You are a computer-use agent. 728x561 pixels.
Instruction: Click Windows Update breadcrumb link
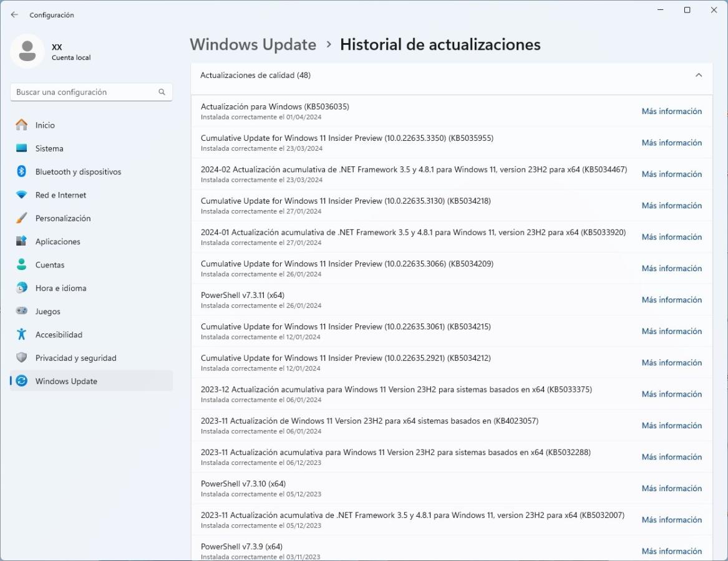253,45
